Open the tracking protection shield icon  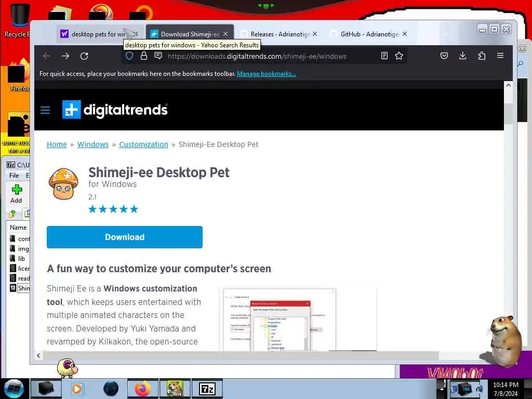tap(129, 56)
